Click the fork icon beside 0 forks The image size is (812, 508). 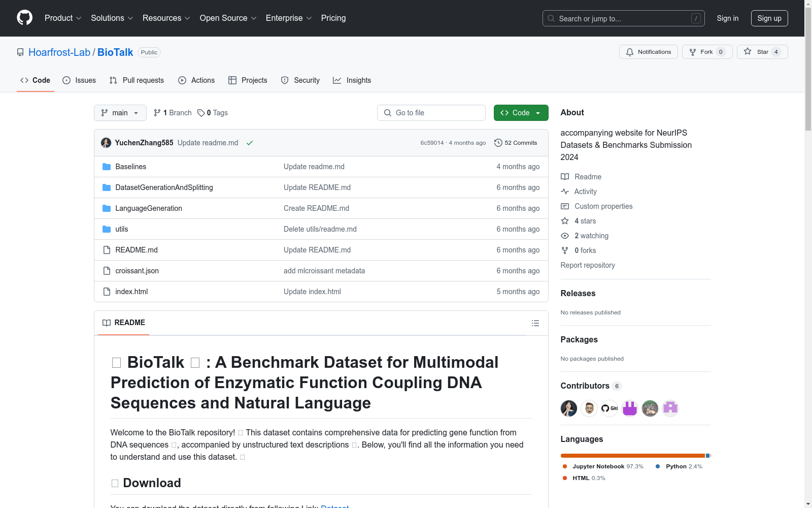coord(565,250)
